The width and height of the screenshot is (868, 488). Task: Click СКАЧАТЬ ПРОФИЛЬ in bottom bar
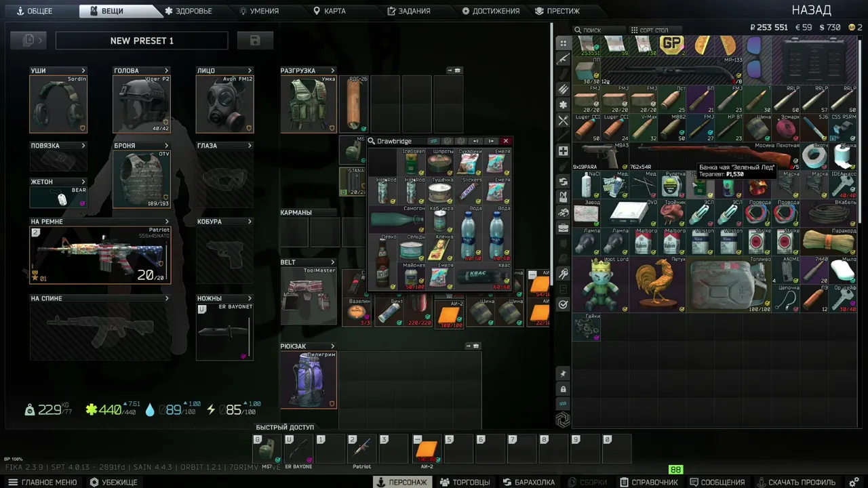(x=795, y=482)
